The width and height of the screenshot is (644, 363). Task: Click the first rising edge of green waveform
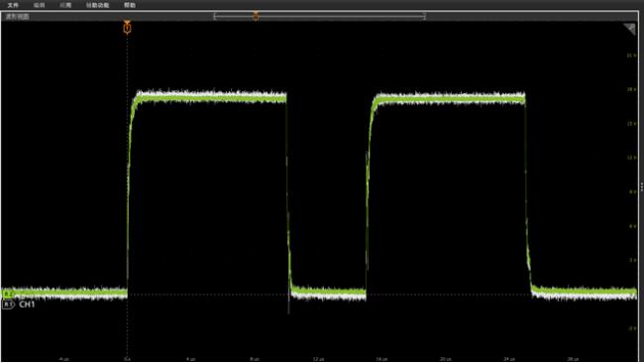click(129, 193)
